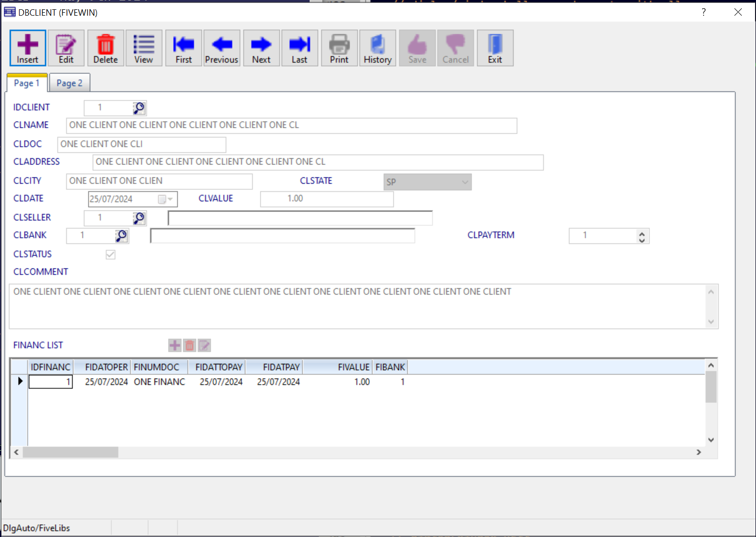756x537 pixels.
Task: Delete the current record via trash icon
Action: tap(105, 48)
